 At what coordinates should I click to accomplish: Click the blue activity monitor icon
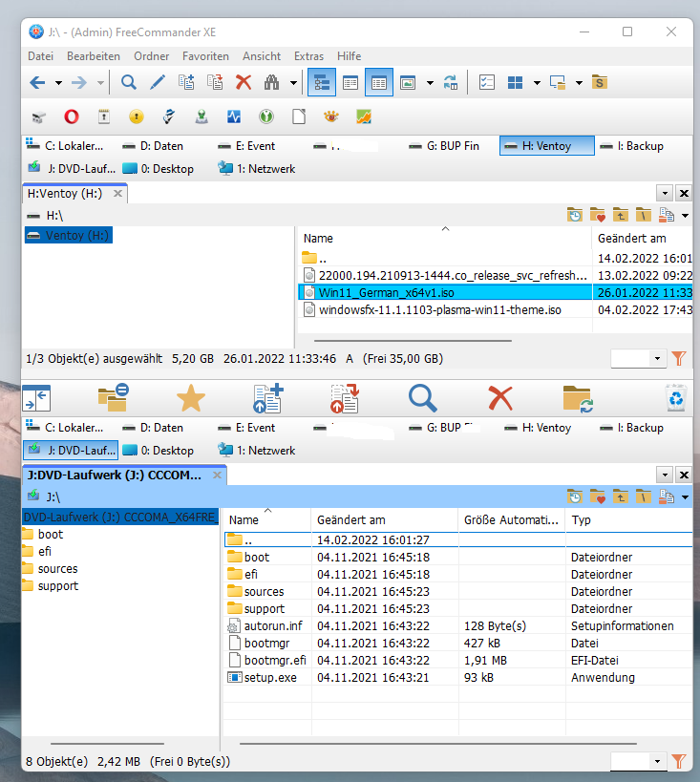[234, 116]
